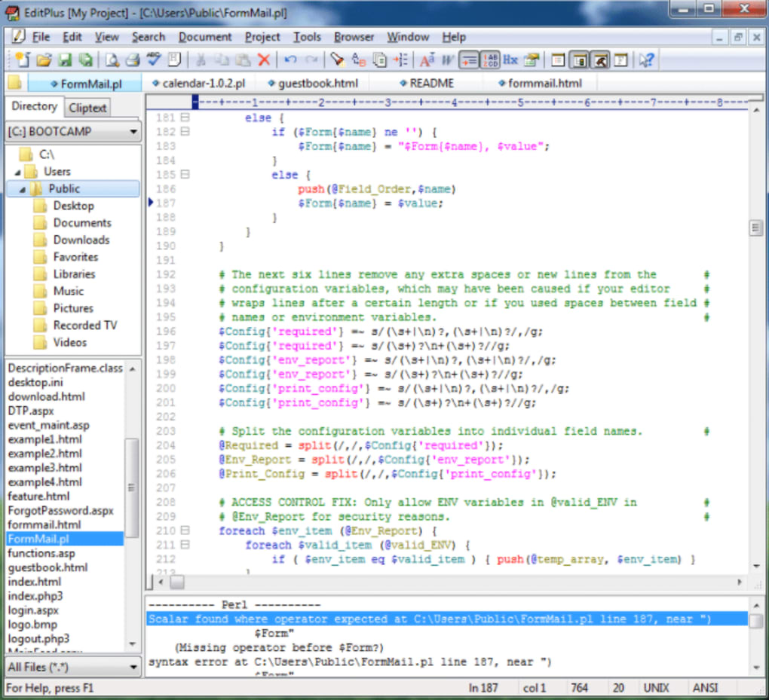Switch to the formmail.html document tab

tap(540, 84)
